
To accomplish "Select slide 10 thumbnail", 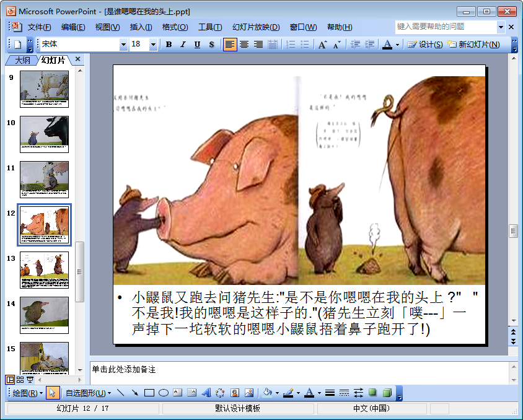I will tap(45, 134).
